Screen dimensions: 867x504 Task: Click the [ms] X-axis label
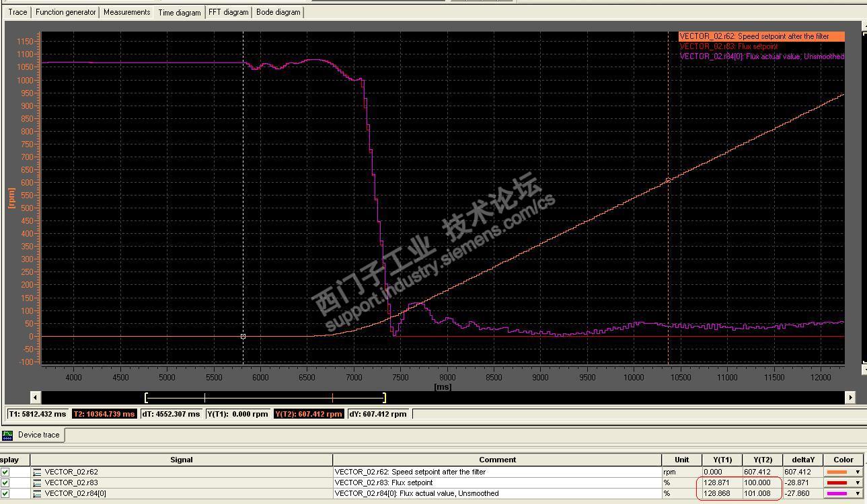[443, 386]
